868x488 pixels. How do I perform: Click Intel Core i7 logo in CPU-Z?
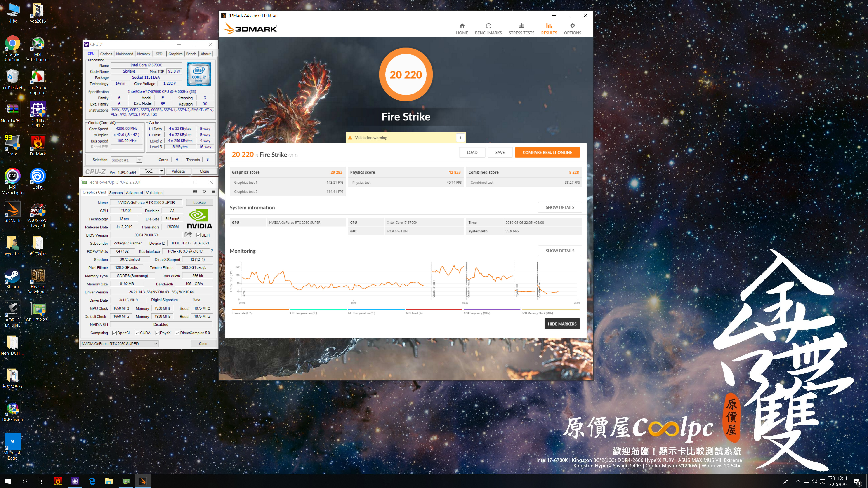(x=199, y=74)
